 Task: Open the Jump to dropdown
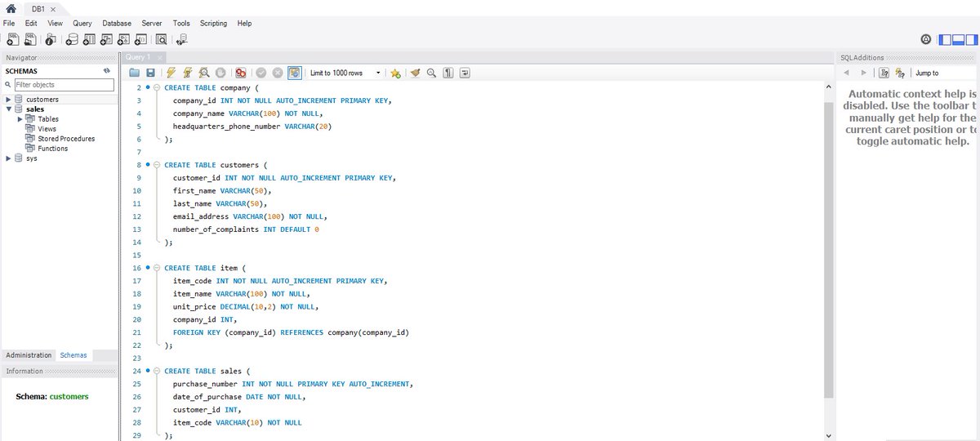[x=946, y=73]
